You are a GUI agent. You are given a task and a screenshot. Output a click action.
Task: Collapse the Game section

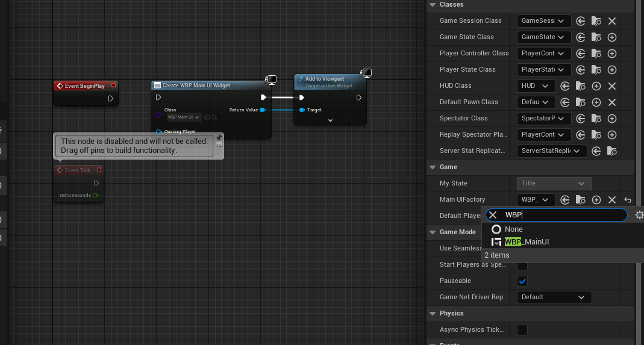click(x=433, y=167)
